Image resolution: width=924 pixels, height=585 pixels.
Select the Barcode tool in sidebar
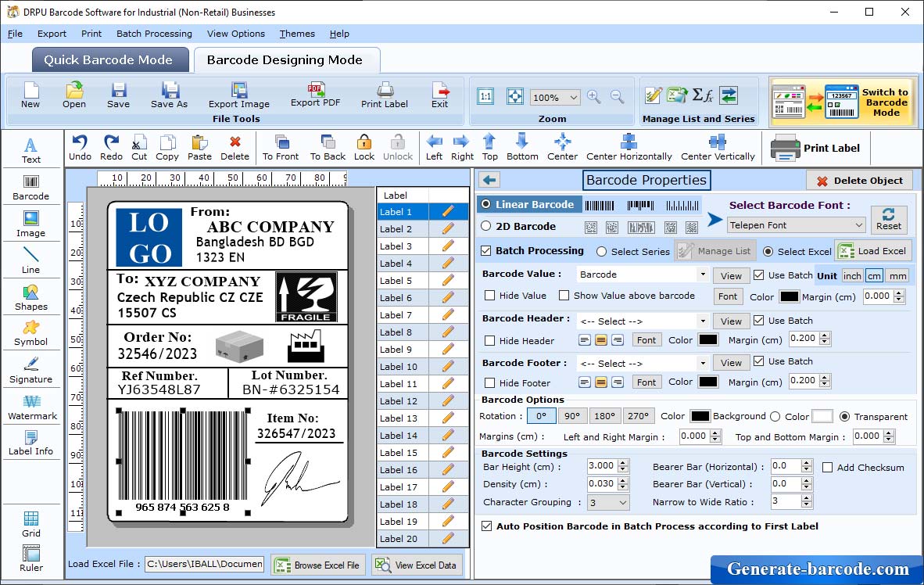pos(30,188)
